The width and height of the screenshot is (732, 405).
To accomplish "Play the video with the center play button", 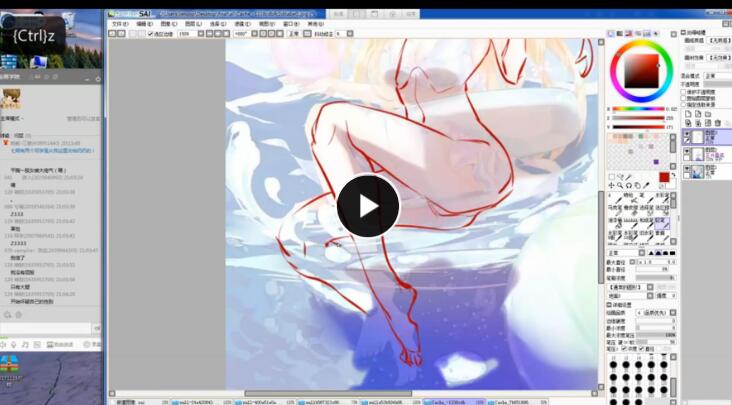I will pyautogui.click(x=368, y=206).
